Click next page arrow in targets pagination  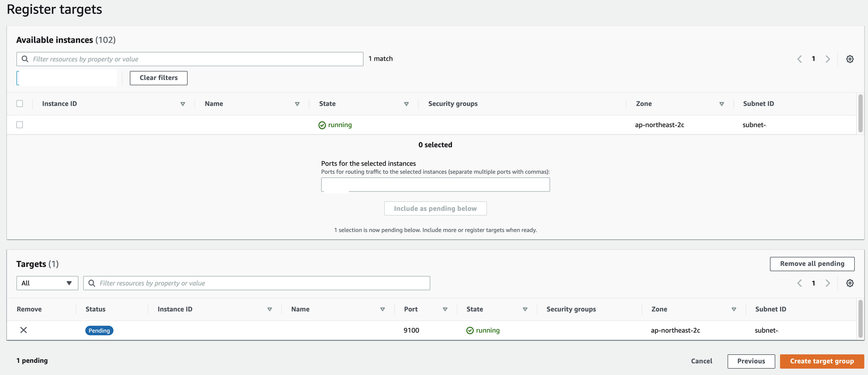coord(828,283)
